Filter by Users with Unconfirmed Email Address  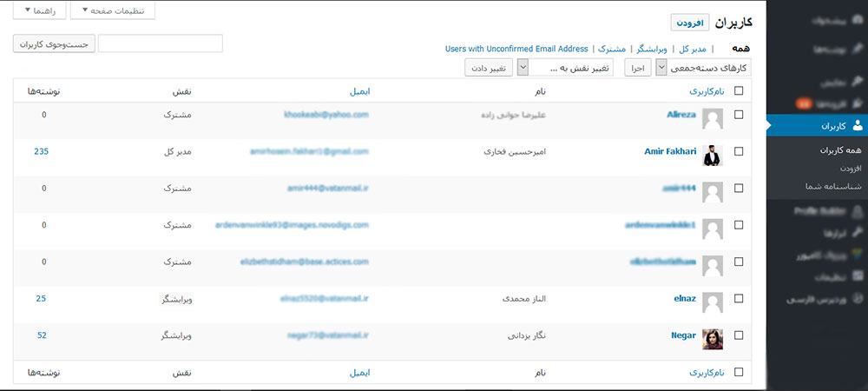click(x=516, y=49)
